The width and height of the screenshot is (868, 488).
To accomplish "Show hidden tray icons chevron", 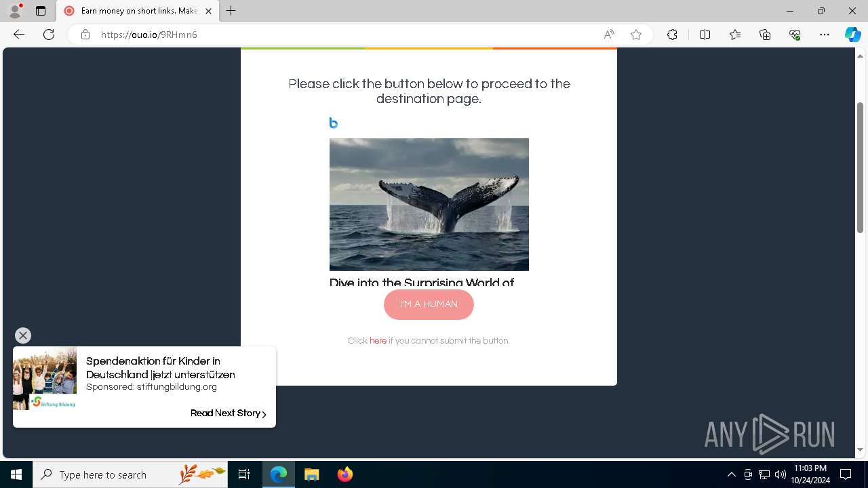I will point(731,474).
